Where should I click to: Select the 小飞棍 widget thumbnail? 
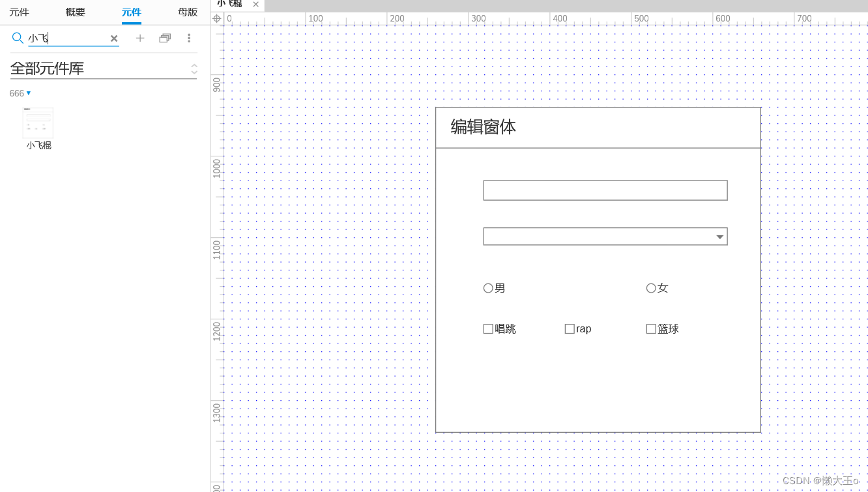point(38,123)
